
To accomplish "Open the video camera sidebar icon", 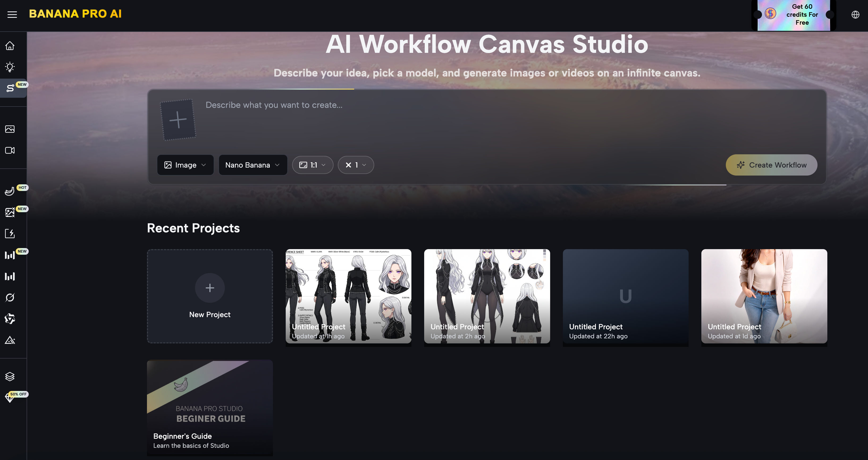I will 10,150.
